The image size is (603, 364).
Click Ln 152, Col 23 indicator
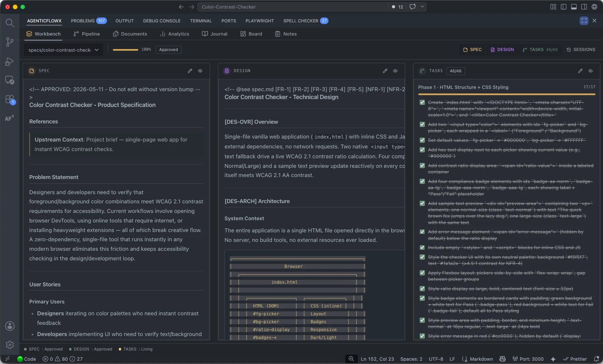377,359
